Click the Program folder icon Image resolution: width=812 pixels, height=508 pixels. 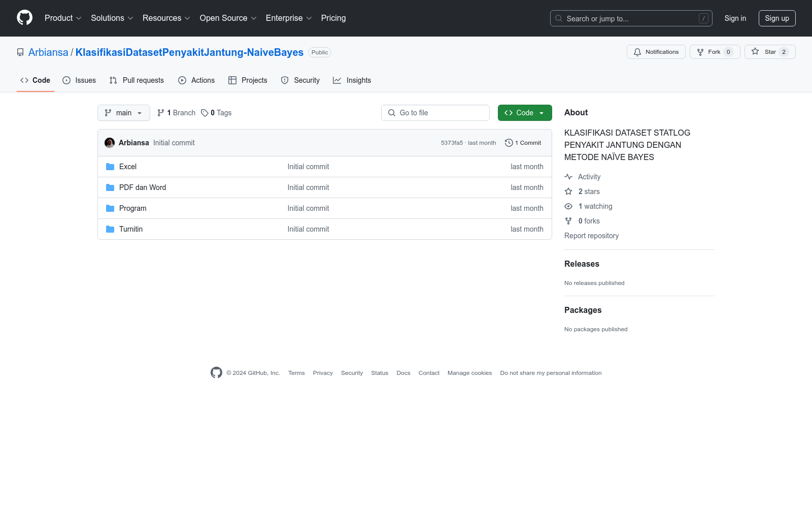110,208
